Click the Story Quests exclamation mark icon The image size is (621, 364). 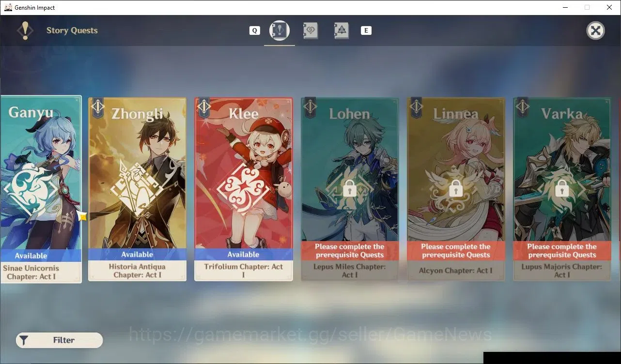(25, 30)
